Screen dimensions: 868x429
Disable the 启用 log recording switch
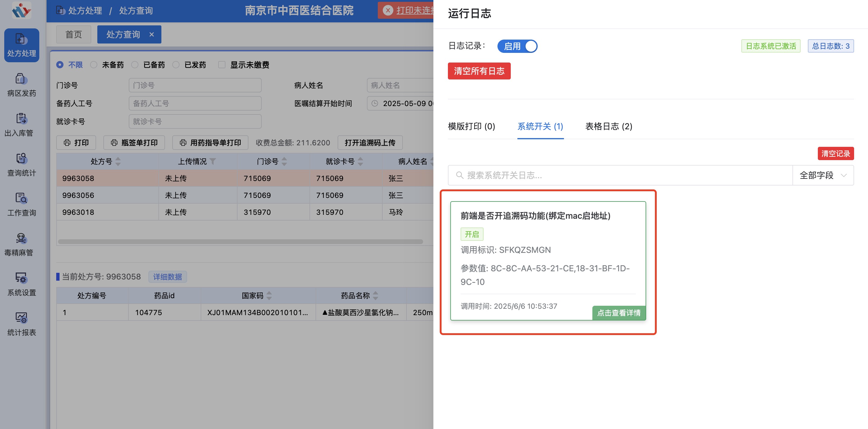click(x=517, y=46)
